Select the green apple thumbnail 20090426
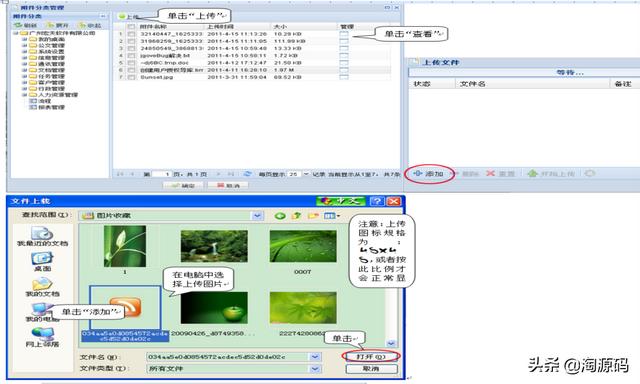Image resolution: width=640 pixels, height=384 pixels. pos(214,307)
